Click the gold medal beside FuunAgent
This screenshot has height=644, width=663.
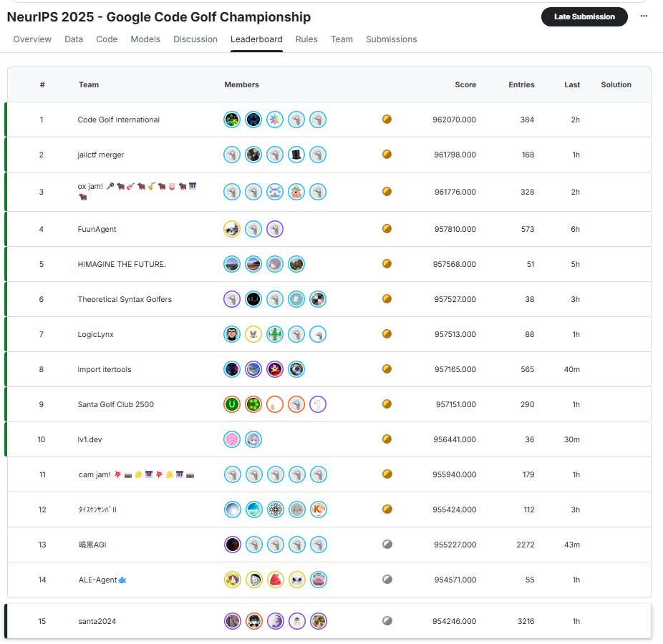pyautogui.click(x=387, y=228)
